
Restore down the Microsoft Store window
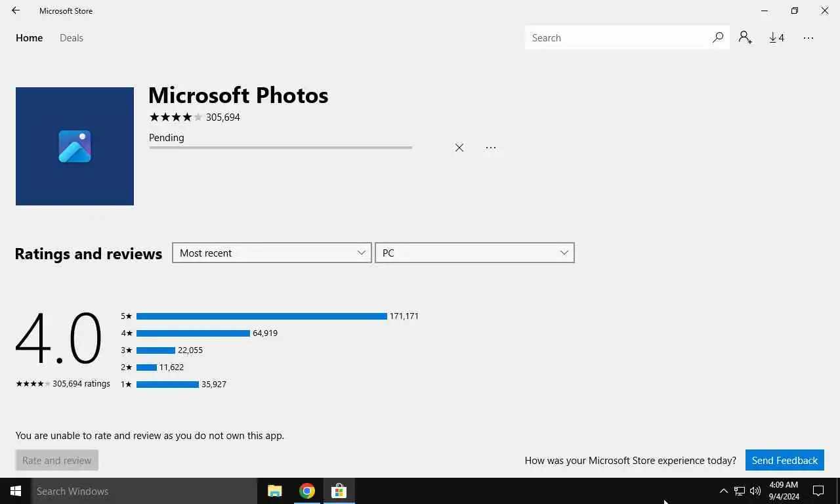coord(795,10)
